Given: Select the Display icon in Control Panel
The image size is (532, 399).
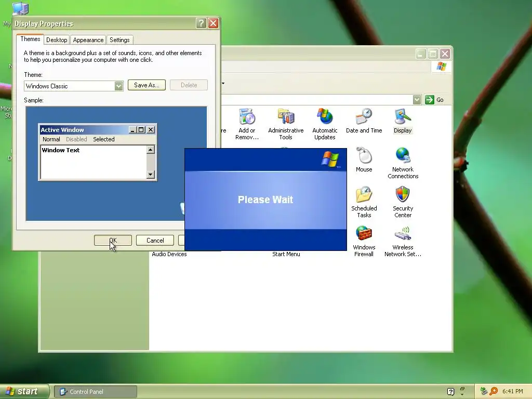Looking at the screenshot, I should coord(403,121).
